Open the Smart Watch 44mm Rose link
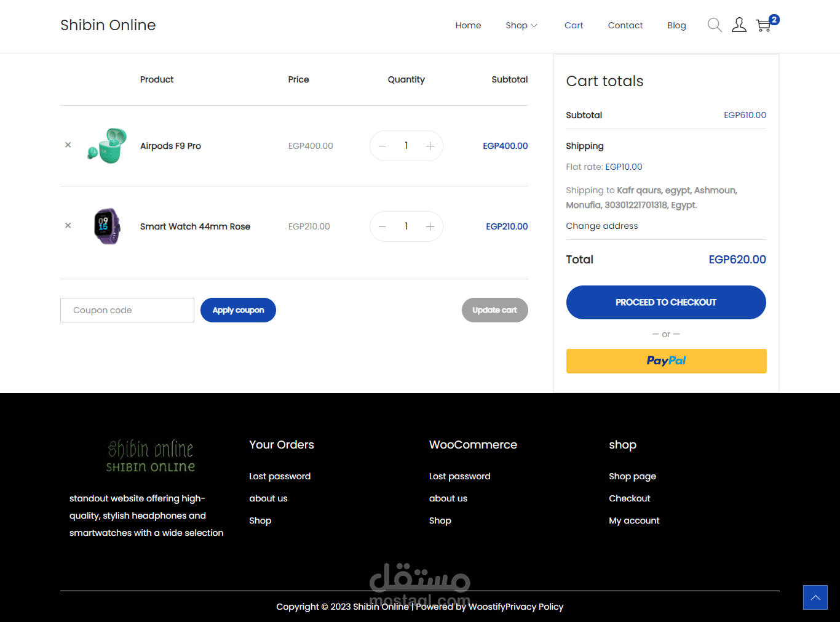The width and height of the screenshot is (840, 622). pyautogui.click(x=195, y=226)
